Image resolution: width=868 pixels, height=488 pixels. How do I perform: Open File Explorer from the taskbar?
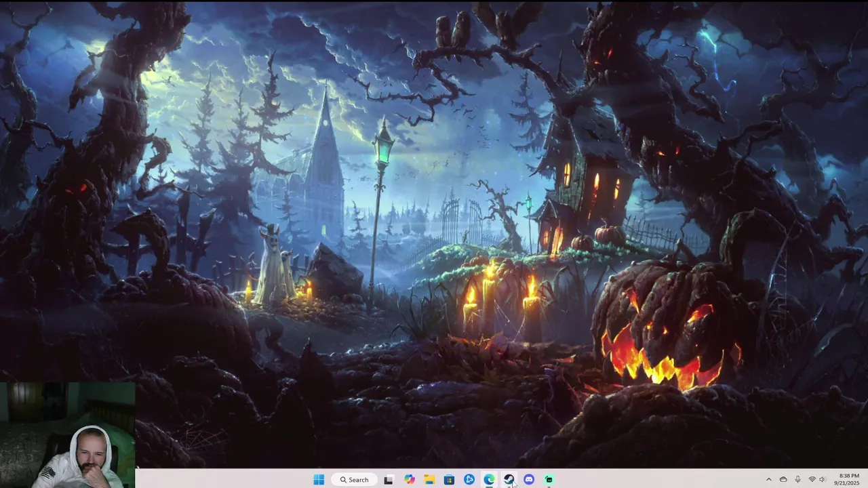[x=429, y=479]
